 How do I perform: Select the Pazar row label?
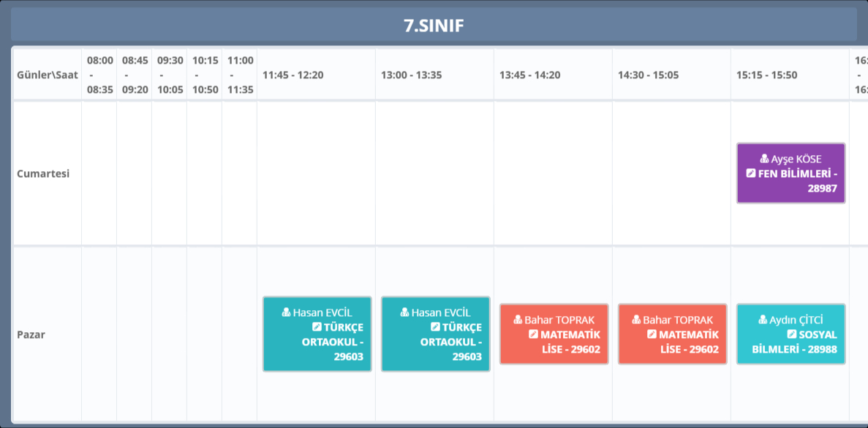point(32,335)
